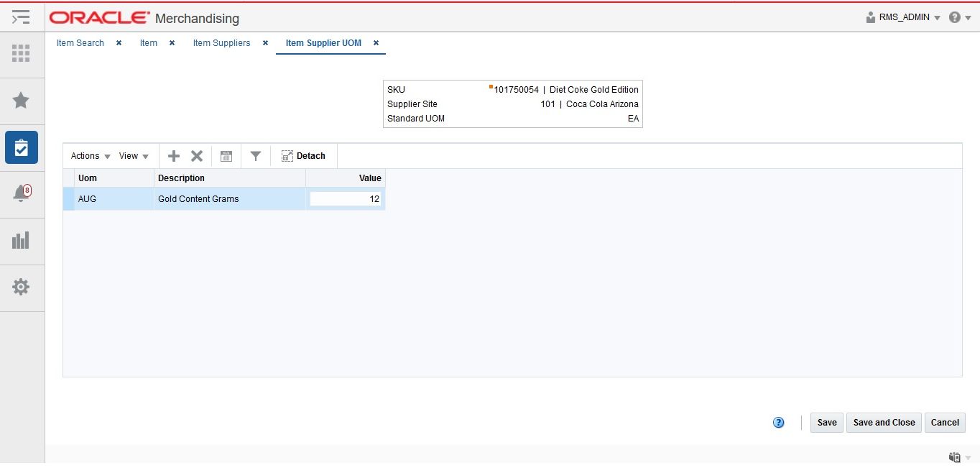Open the Notifications bell icon
The width and height of the screenshot is (980, 473).
[x=22, y=193]
